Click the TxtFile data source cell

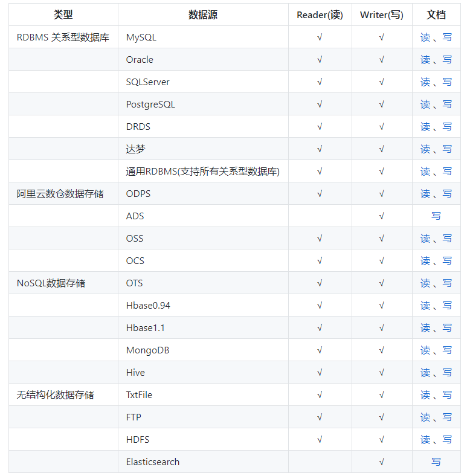203,395
